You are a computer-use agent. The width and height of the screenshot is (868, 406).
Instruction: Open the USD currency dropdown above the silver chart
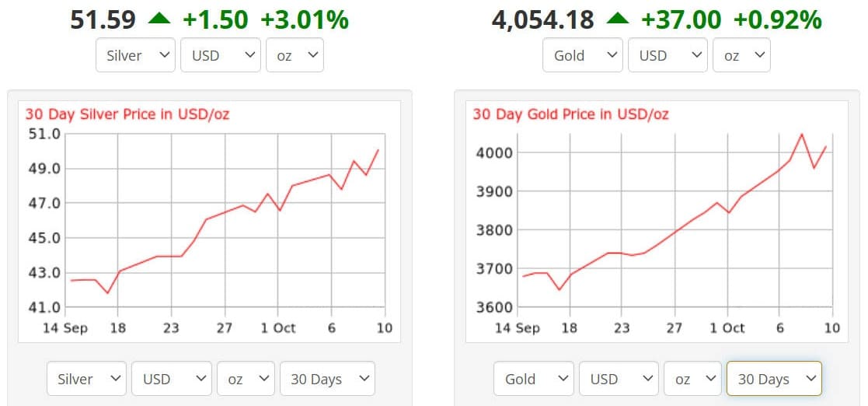pos(219,56)
